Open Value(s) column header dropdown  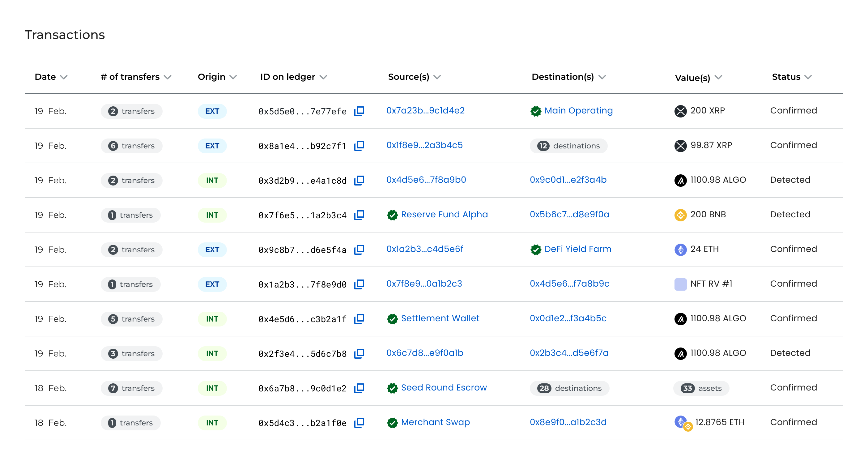(x=718, y=77)
